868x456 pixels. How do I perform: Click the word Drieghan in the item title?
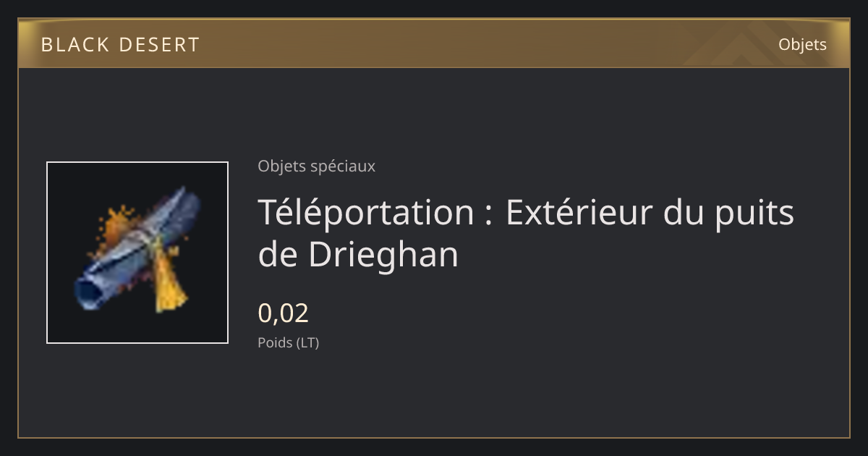[383, 255]
